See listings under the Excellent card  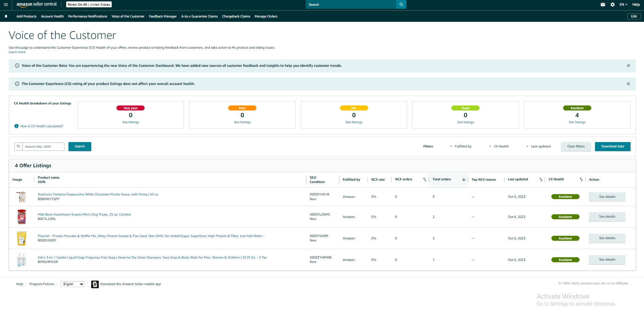pyautogui.click(x=577, y=122)
